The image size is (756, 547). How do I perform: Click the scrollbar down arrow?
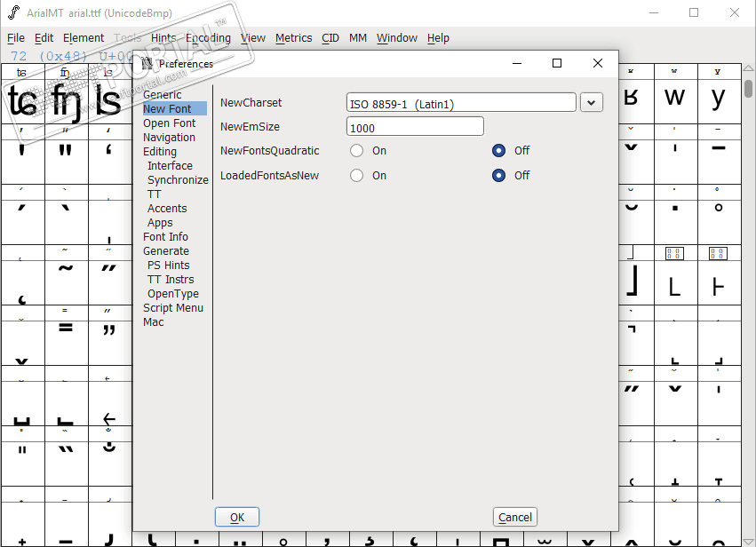748,542
